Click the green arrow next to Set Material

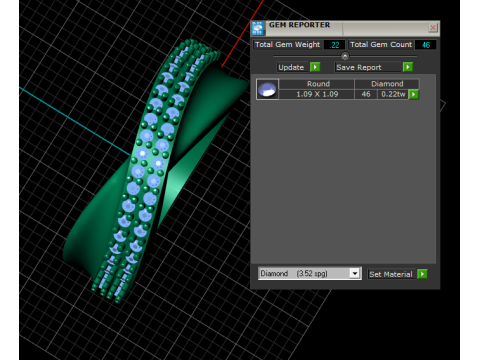pyautogui.click(x=422, y=274)
